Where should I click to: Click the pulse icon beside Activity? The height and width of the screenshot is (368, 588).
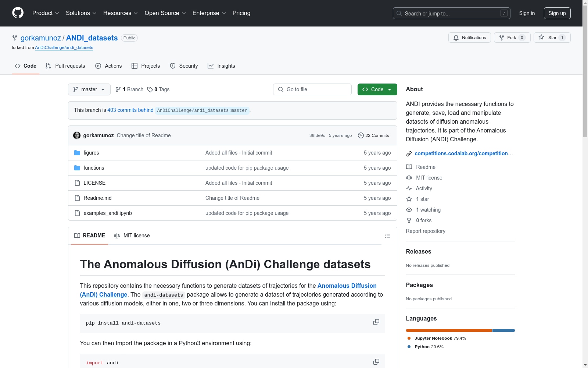(x=409, y=188)
